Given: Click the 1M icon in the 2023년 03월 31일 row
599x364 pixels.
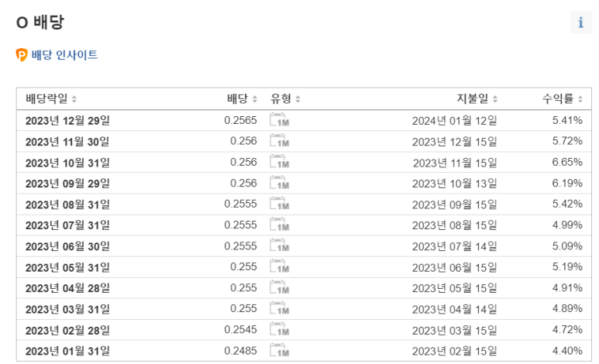Looking at the screenshot, I should point(279,309).
